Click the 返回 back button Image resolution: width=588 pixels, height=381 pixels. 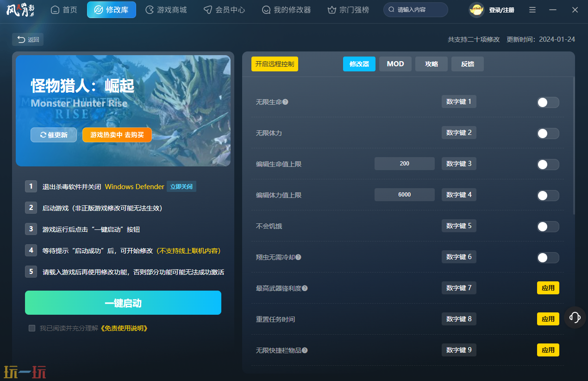pos(28,39)
